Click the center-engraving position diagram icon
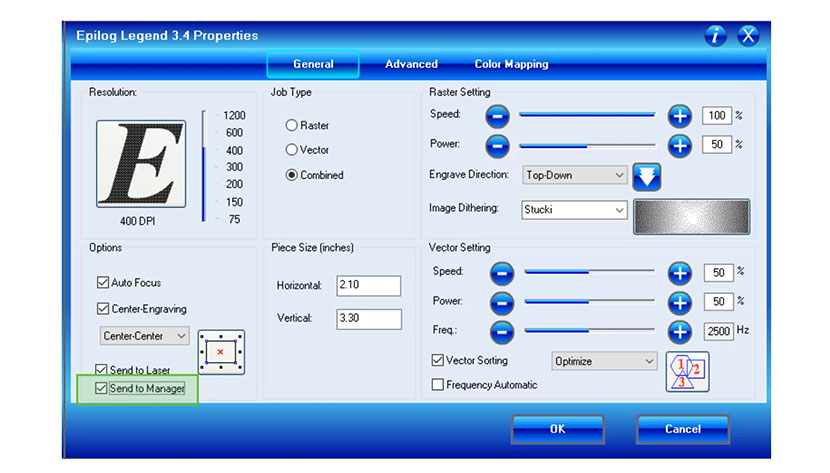 pos(221,352)
